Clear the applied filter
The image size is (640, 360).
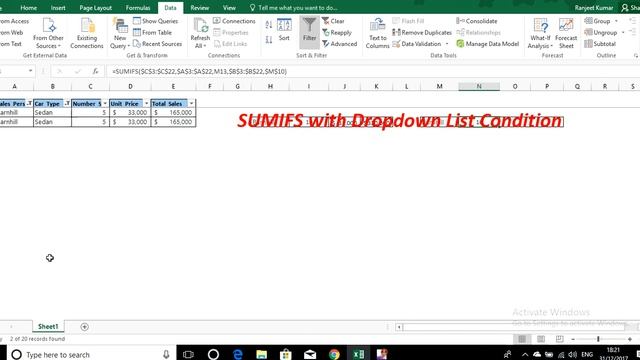click(333, 21)
